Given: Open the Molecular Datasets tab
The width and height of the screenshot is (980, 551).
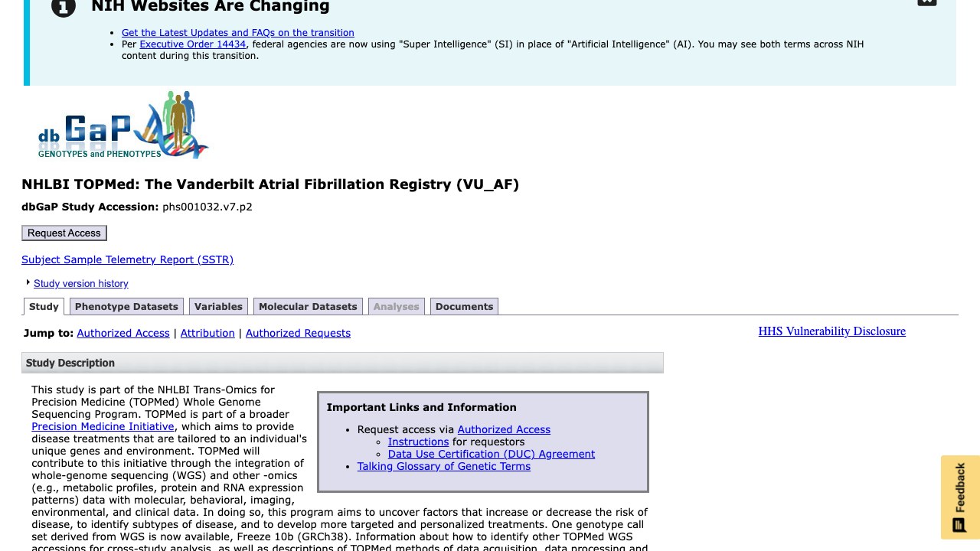Looking at the screenshot, I should pyautogui.click(x=308, y=306).
